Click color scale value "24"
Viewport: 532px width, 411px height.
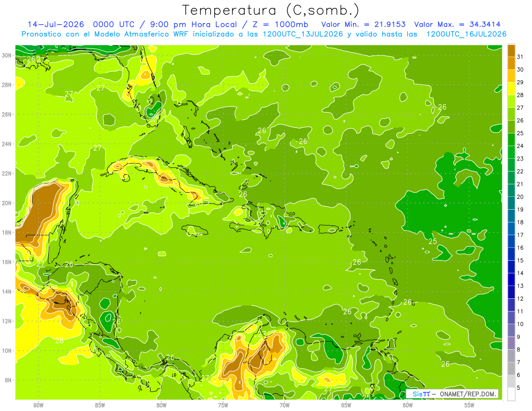click(x=520, y=145)
